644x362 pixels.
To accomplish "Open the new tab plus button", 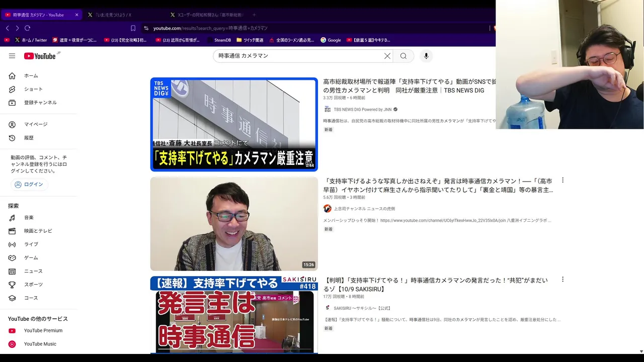I will point(254,15).
